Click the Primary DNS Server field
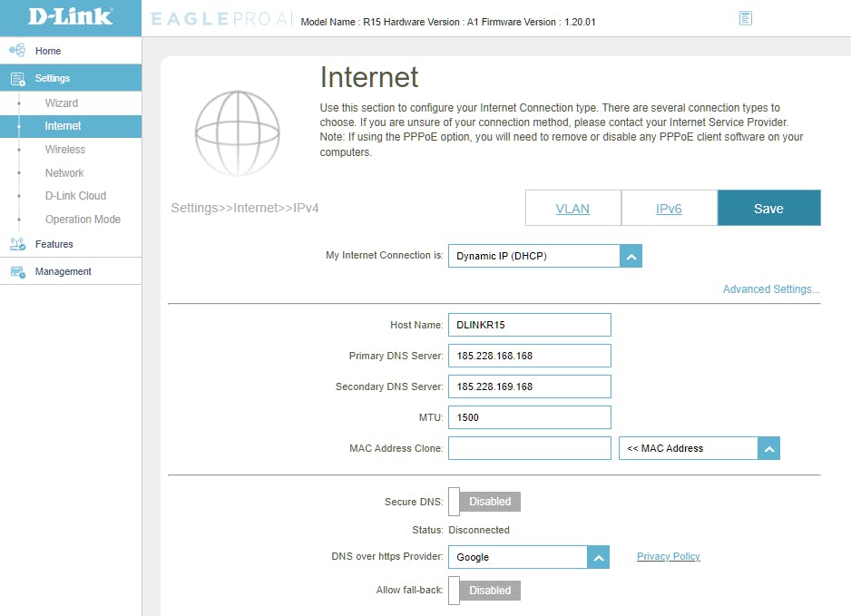This screenshot has width=851, height=616. click(x=529, y=356)
